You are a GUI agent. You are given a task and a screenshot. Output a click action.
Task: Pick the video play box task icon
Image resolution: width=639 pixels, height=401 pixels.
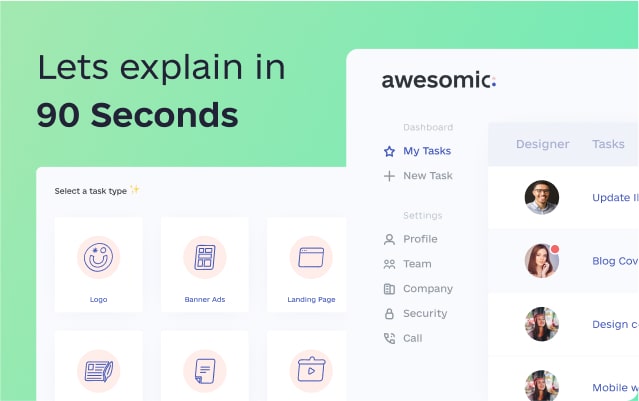coord(311,371)
